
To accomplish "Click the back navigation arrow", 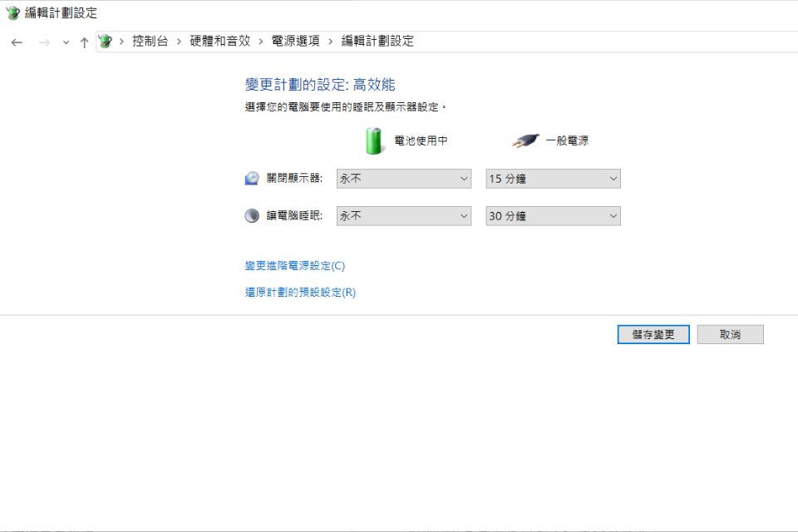I will pos(17,40).
